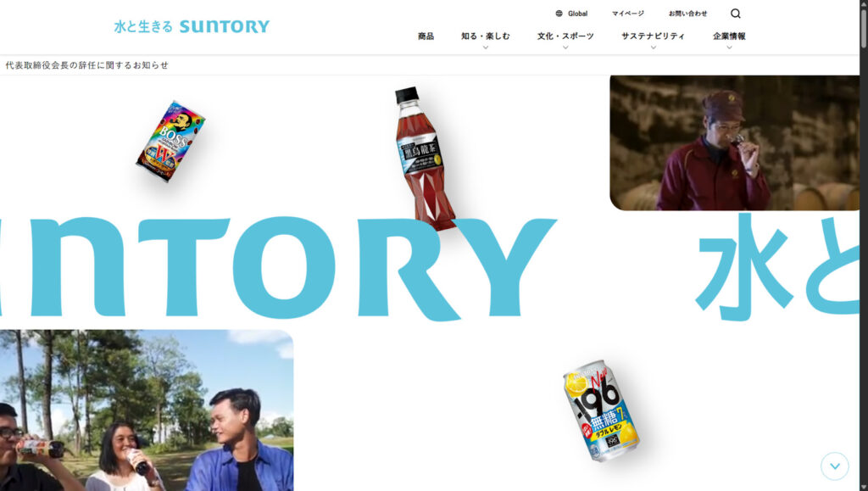Screen dimensions: 868x491
Task: Click scrollbar down arrow at bottom
Action: [x=864, y=487]
